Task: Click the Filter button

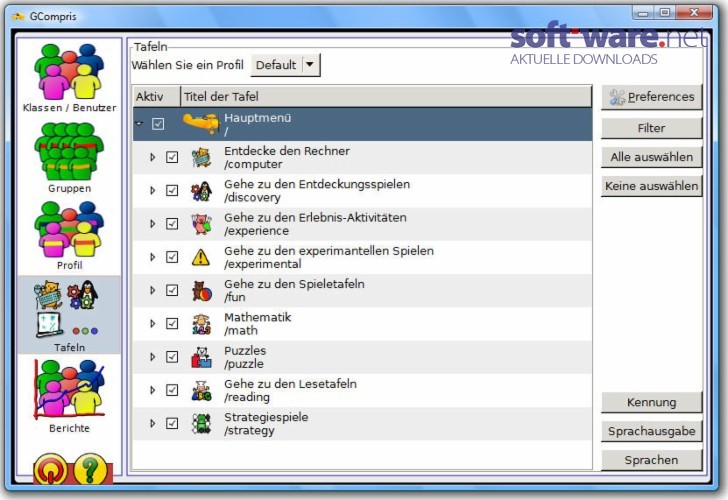Action: point(651,128)
